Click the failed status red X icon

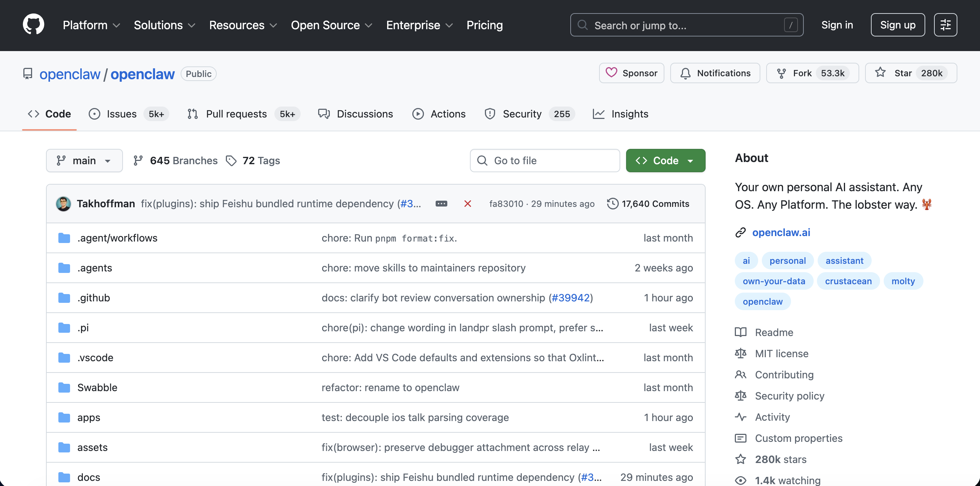[x=467, y=204]
